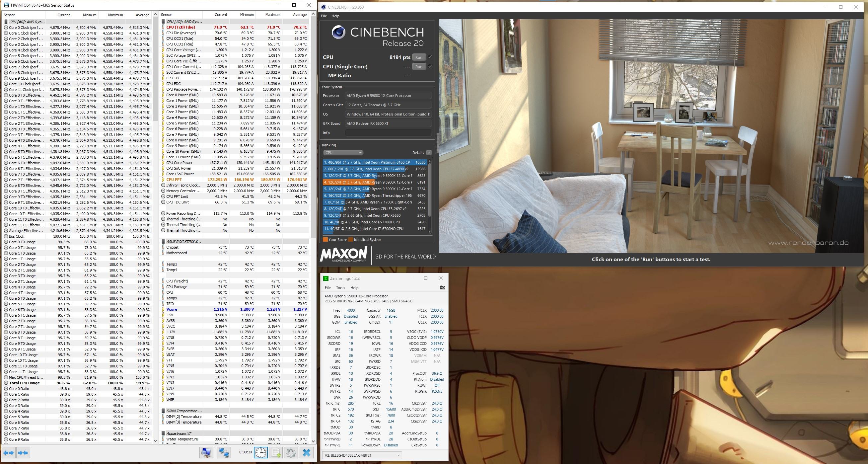868x464 pixels.
Task: Open the ZenTimings DIMM module dropdown
Action: [362, 455]
